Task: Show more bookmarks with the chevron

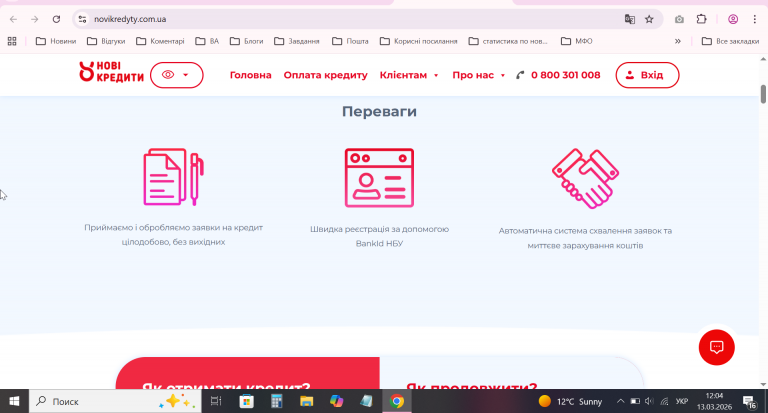Action: pyautogui.click(x=677, y=41)
